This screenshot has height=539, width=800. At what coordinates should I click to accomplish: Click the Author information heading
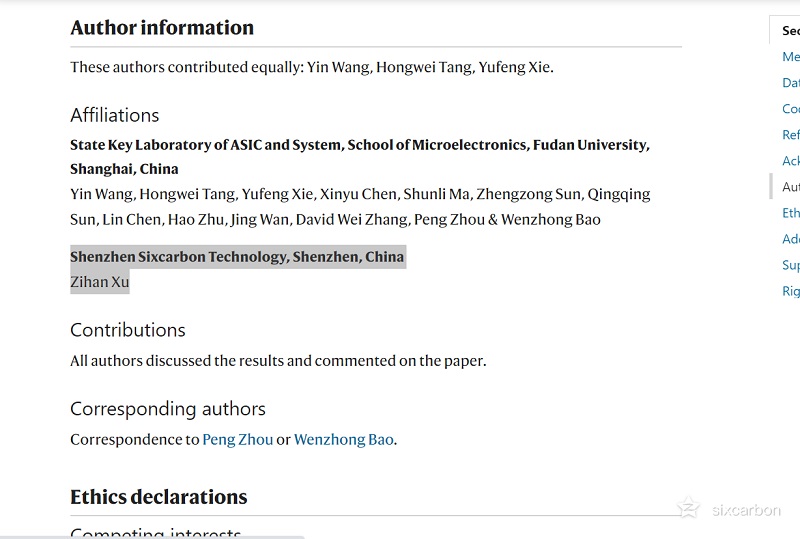coord(162,28)
